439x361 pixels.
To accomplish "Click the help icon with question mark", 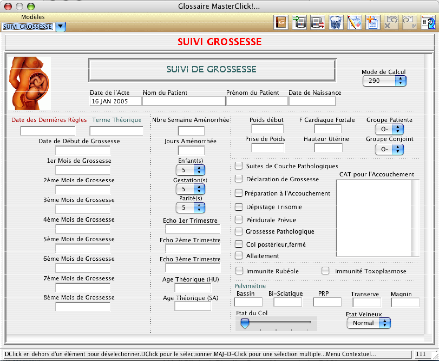I will [x=428, y=23].
